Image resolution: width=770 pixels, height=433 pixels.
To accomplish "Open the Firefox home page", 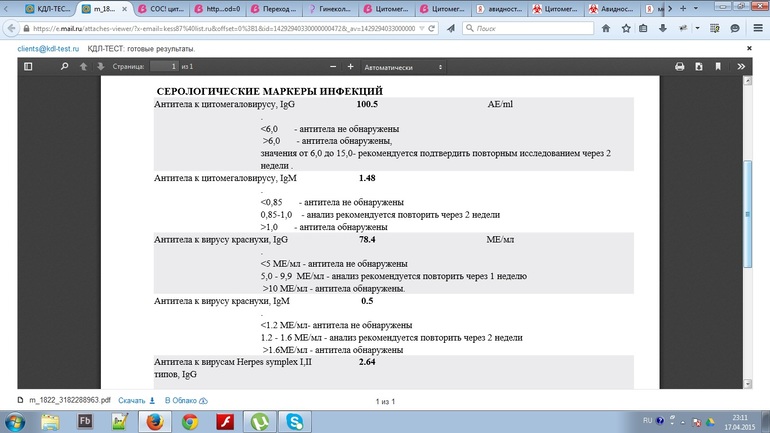I will coord(606,28).
